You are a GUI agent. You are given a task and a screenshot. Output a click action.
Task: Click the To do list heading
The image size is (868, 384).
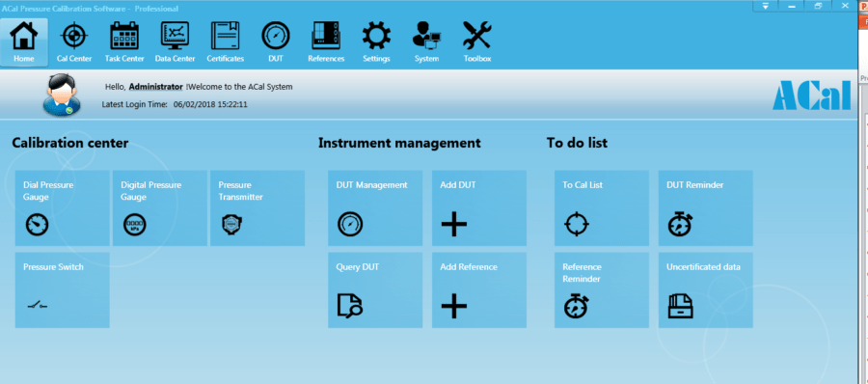click(577, 144)
